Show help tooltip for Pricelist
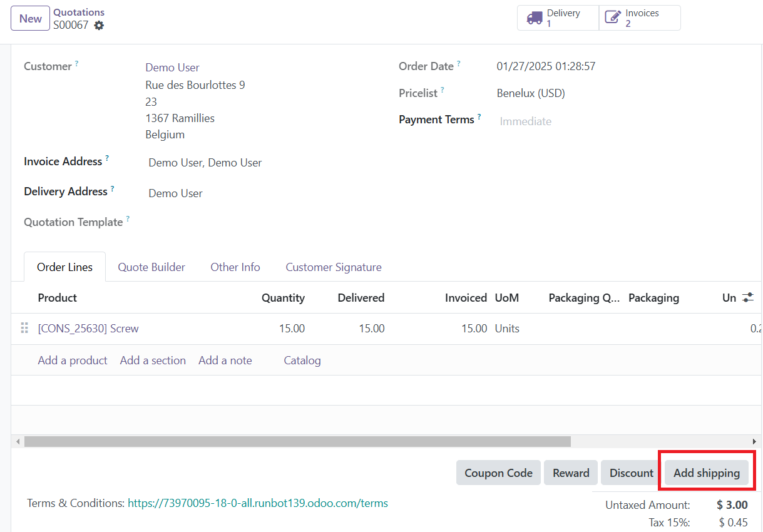The height and width of the screenshot is (532, 763). tap(442, 90)
